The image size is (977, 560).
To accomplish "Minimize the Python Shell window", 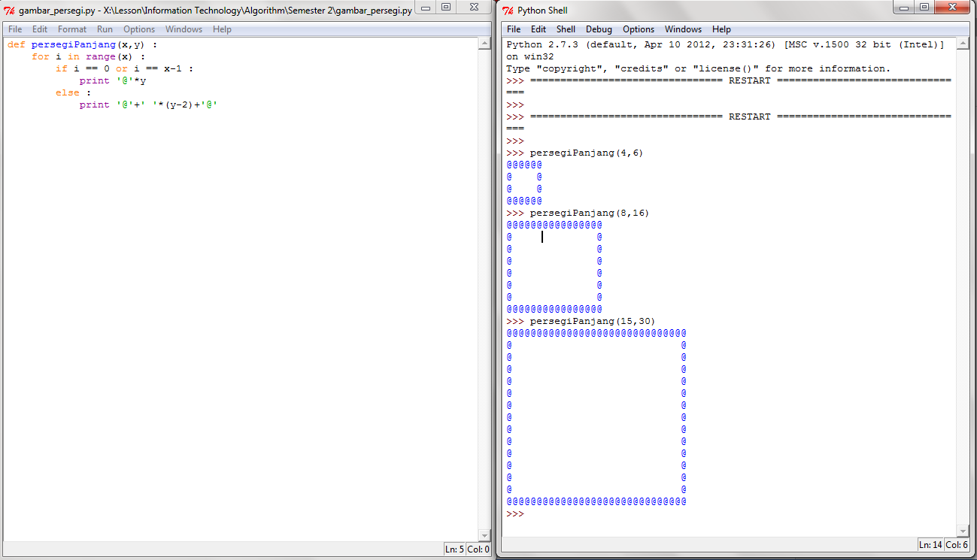I will (904, 8).
